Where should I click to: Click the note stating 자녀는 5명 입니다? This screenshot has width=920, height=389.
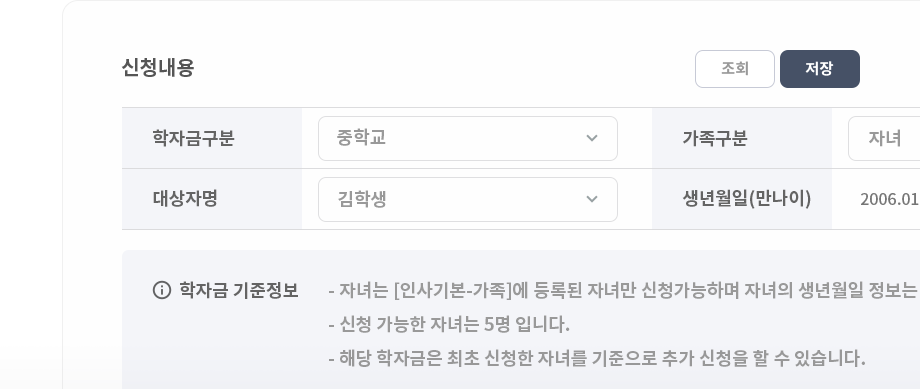449,324
